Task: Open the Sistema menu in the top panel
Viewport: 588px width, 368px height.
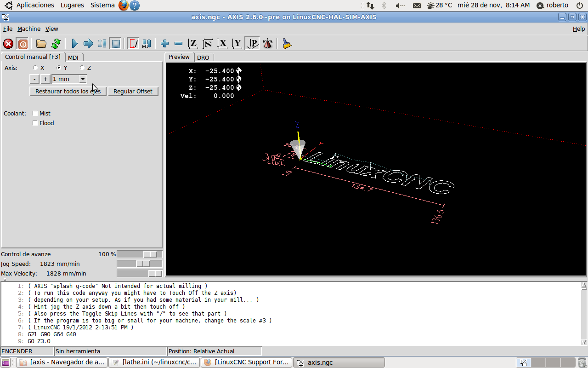Action: click(x=102, y=5)
